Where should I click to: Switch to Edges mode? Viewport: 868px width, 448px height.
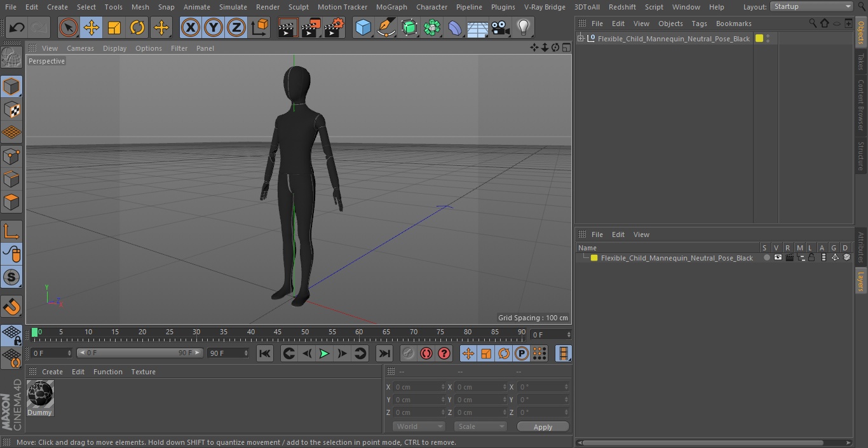point(11,179)
